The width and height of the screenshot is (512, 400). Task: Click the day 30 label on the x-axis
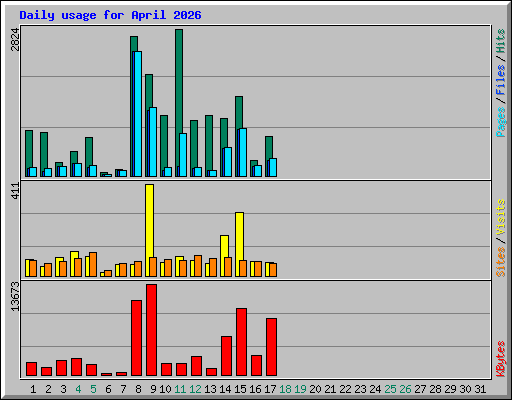tap(465, 389)
